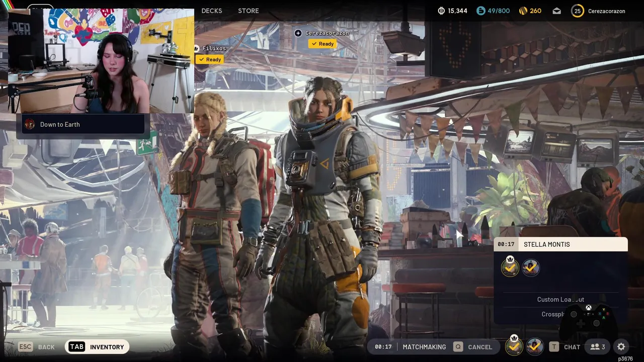Open the INVENTORY with the TAB button
The height and width of the screenshot is (362, 644).
pos(97,347)
